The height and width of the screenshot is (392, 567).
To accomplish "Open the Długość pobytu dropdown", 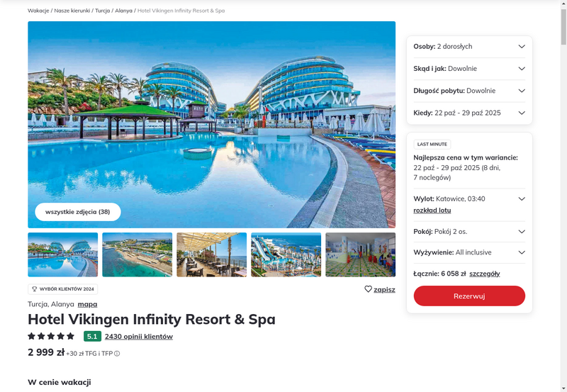I will pos(469,91).
